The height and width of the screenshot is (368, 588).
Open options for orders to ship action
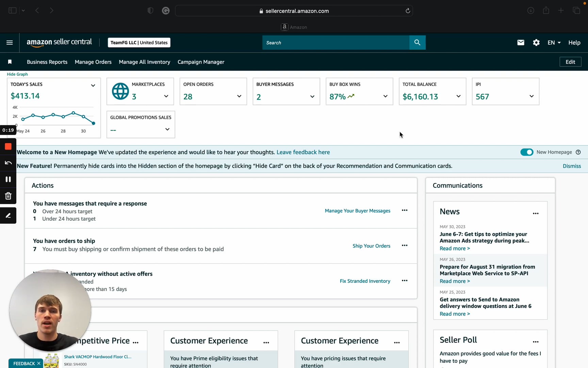pos(405,245)
